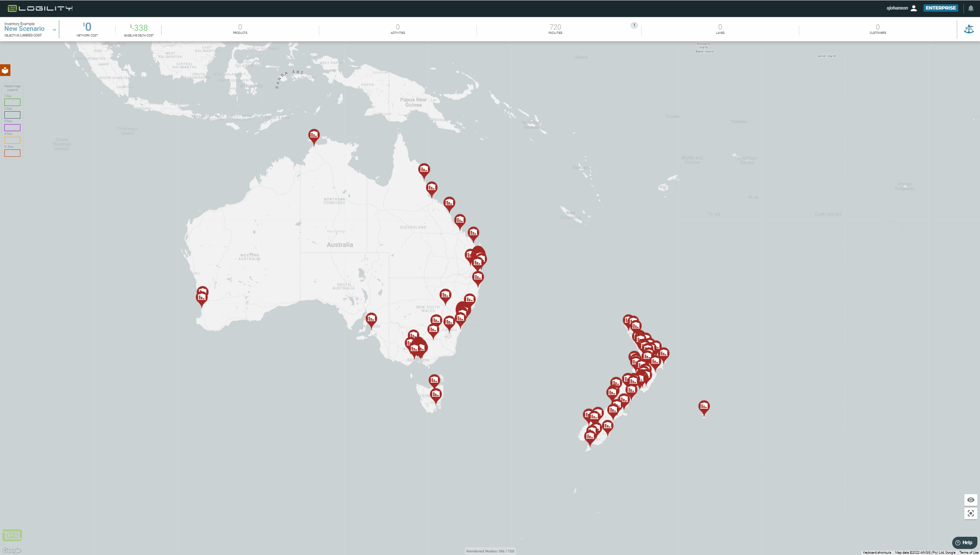Click the orange map legend book icon
The width and height of the screenshot is (980, 555).
5,70
